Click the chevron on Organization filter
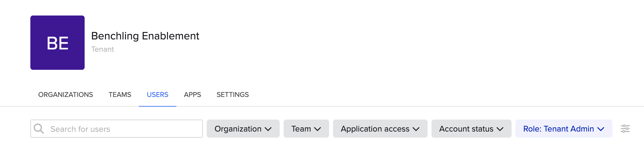Viewport: 644px width, 148px height. coord(268,129)
